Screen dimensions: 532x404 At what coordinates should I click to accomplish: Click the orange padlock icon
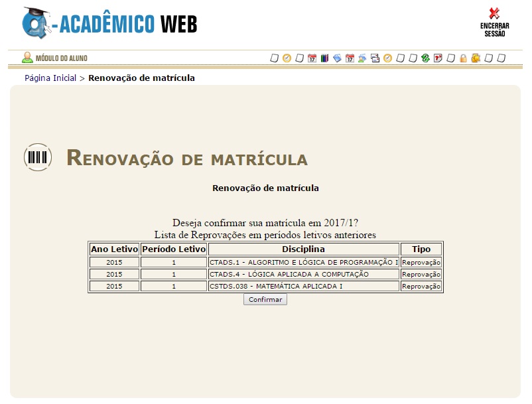coord(463,58)
